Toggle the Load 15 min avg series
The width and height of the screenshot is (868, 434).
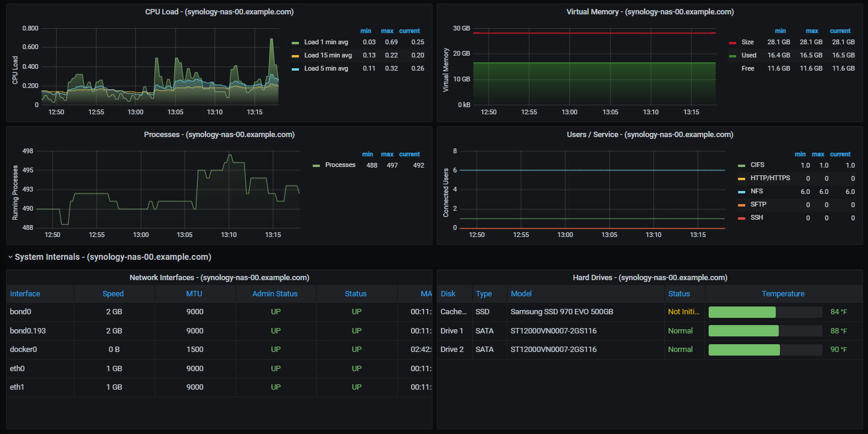click(x=328, y=56)
